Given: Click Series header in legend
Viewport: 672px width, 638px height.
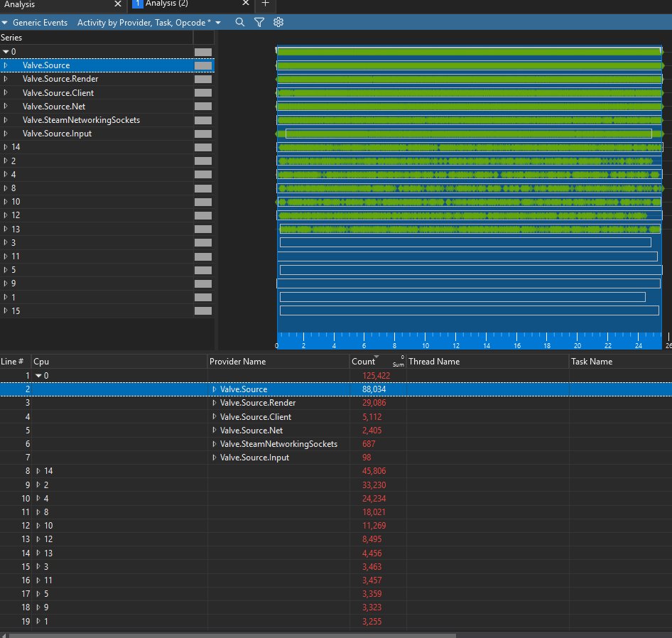Looking at the screenshot, I should (x=11, y=38).
